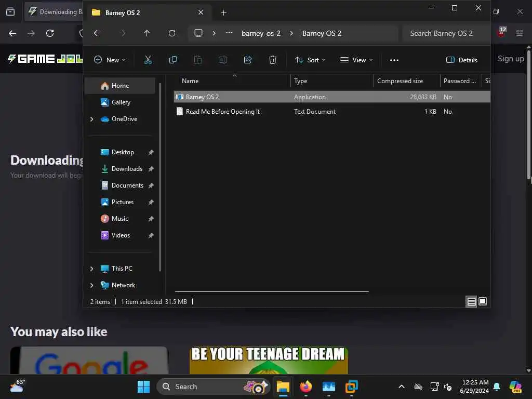532x399 pixels.
Task: Refresh the File Explorer folder view
Action: coord(172,33)
